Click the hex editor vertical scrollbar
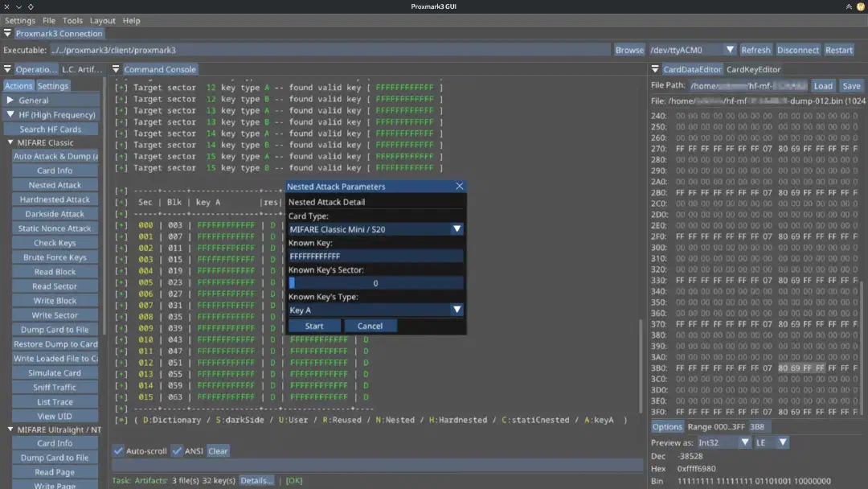This screenshot has height=489, width=868. [862, 343]
